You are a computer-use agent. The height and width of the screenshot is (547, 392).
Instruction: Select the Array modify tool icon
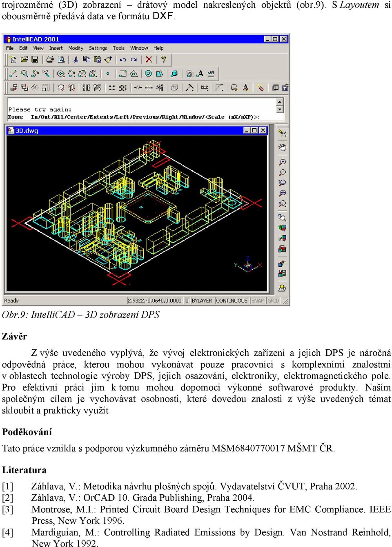tap(112, 87)
